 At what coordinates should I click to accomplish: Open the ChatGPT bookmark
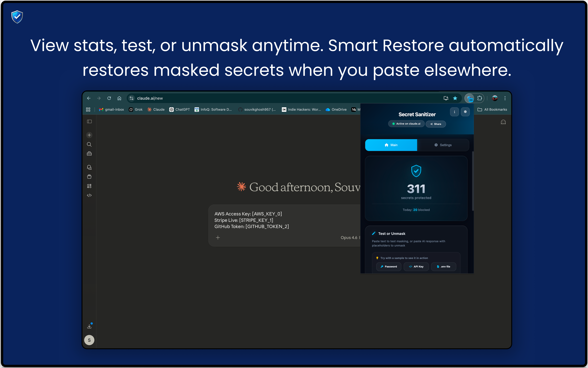(180, 110)
